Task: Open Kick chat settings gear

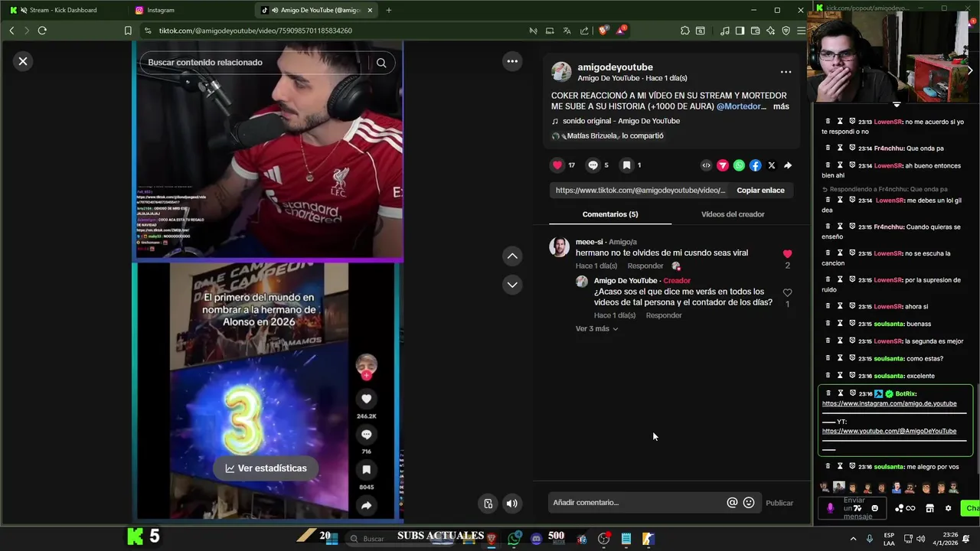Action: (x=948, y=508)
